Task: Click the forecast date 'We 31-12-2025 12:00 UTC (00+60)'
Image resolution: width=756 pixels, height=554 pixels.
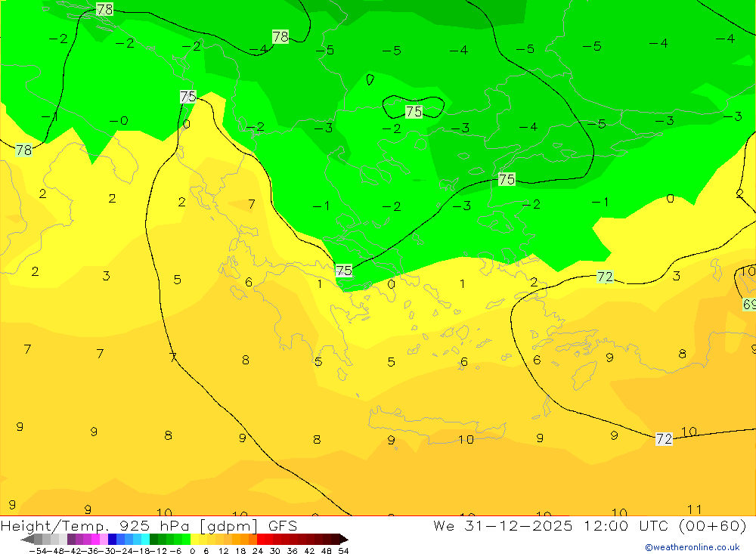Action: (590, 525)
